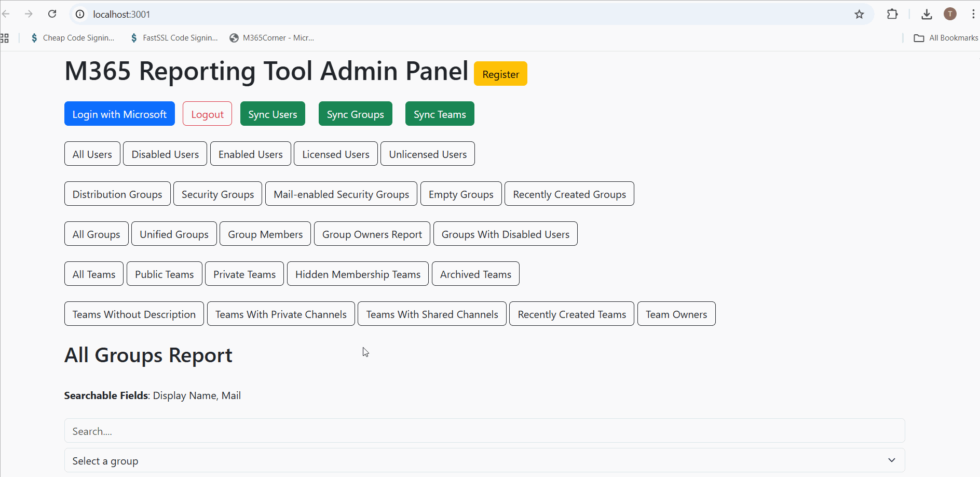Open the Security Groups report
The width and height of the screenshot is (980, 477).
[217, 194]
